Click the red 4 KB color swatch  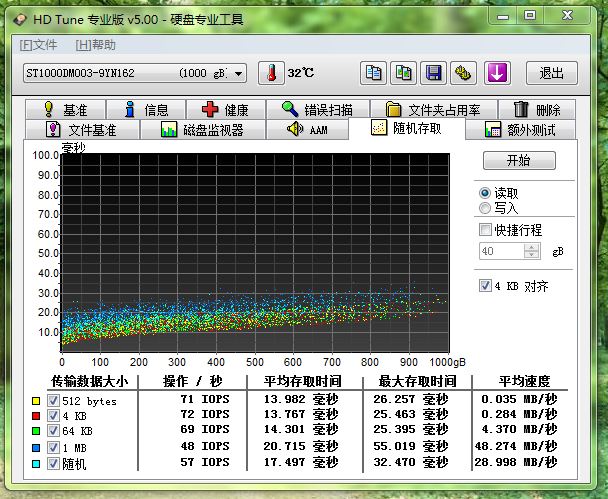point(36,416)
